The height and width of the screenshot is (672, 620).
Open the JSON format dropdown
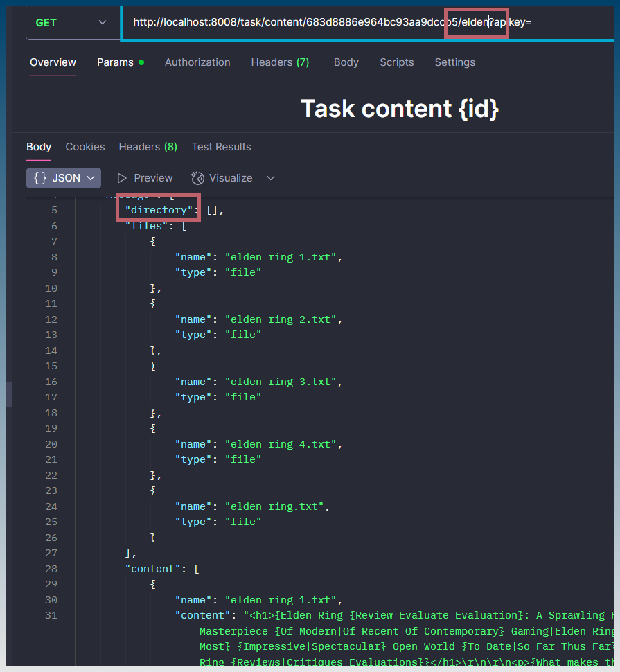[64, 178]
